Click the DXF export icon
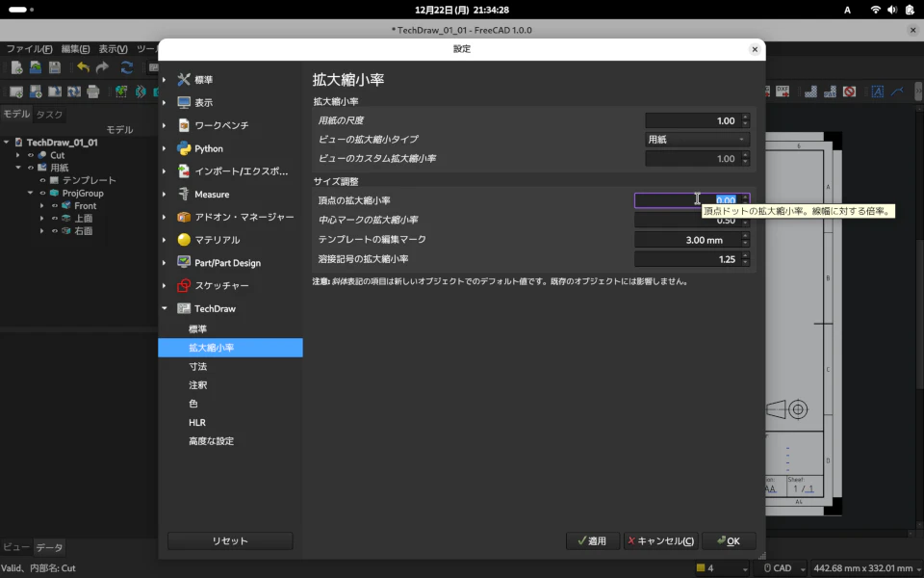 point(783,92)
